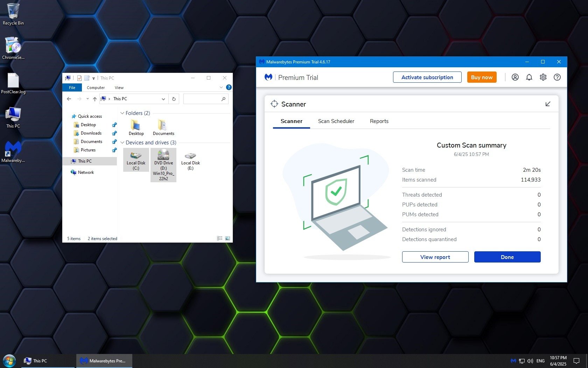Image resolution: width=588 pixels, height=368 pixels.
Task: Select Local Disk (E:) drive
Action: point(190,161)
